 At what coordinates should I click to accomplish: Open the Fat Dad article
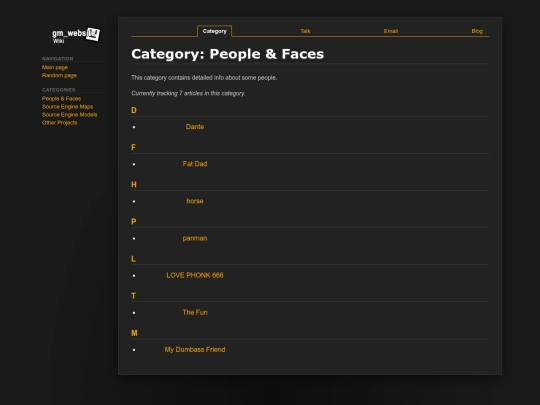point(195,164)
